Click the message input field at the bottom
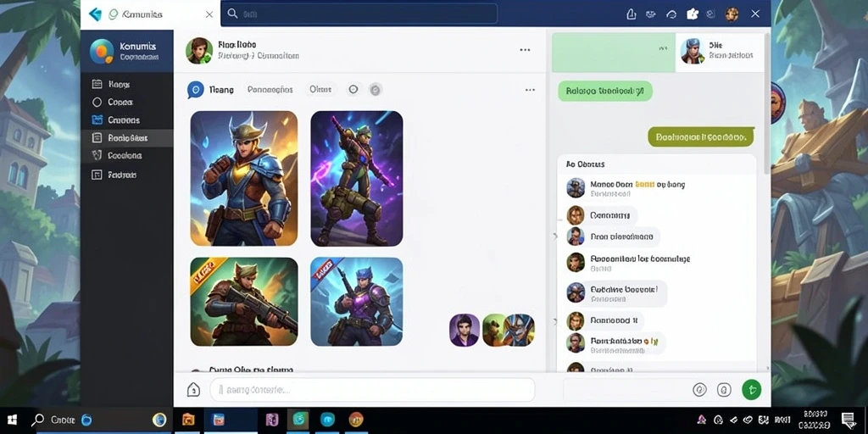This screenshot has width=868, height=434. pos(372,390)
